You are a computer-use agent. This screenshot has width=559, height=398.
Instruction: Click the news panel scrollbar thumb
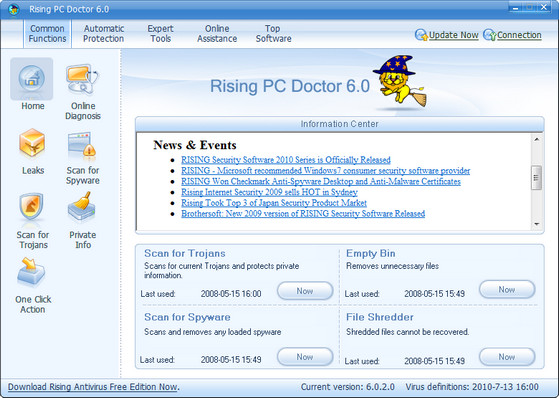537,178
